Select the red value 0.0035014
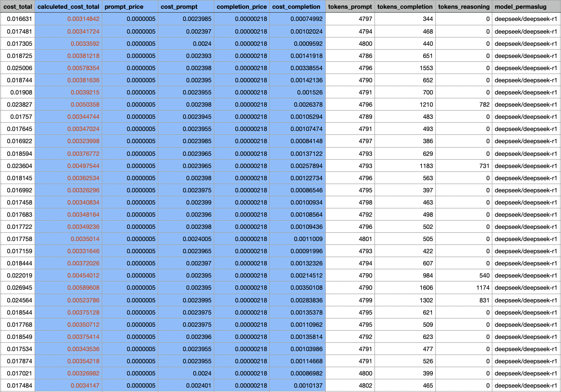Screen dimensions: 561x392 coord(68,239)
